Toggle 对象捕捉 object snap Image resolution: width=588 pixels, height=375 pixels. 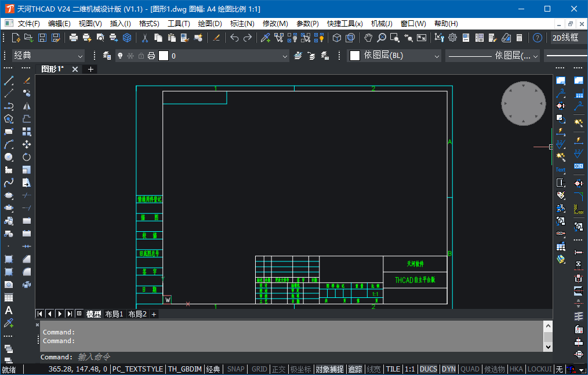329,369
